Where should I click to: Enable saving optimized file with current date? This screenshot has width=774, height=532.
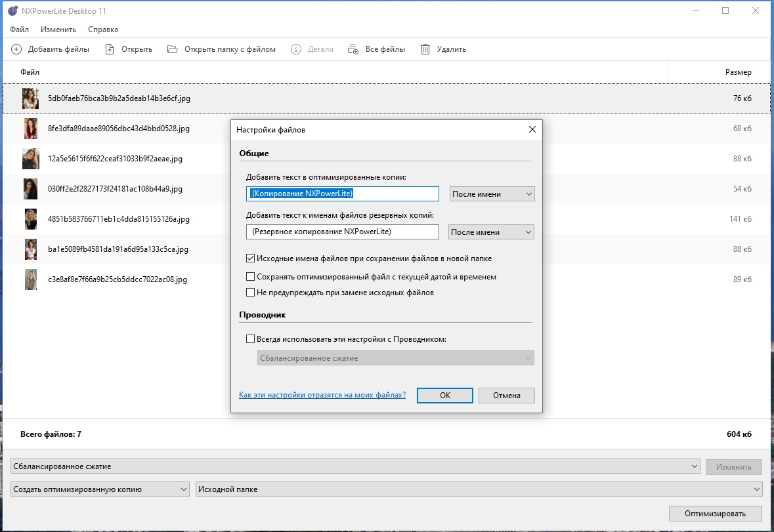(250, 277)
